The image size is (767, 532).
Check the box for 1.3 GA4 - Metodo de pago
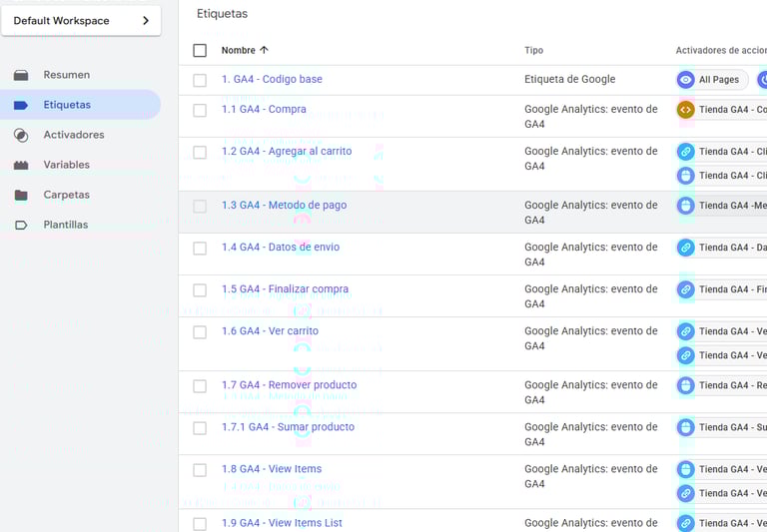[x=200, y=207]
